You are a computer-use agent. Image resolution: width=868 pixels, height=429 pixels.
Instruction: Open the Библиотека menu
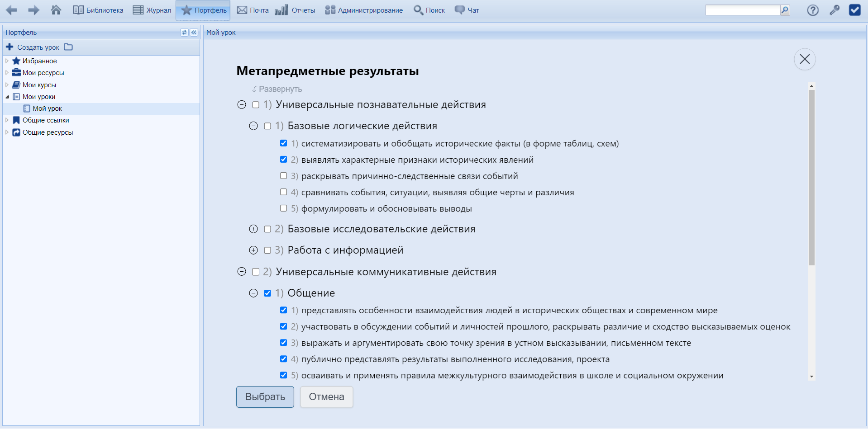point(98,10)
